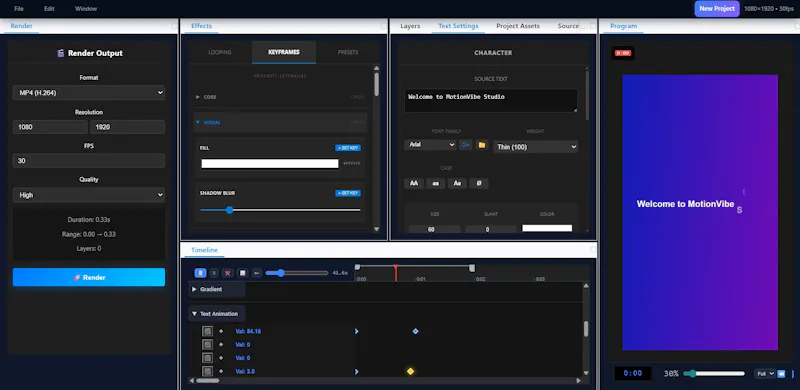Collapse the Visual keyframes section
This screenshot has width=800, height=390.
(198, 123)
